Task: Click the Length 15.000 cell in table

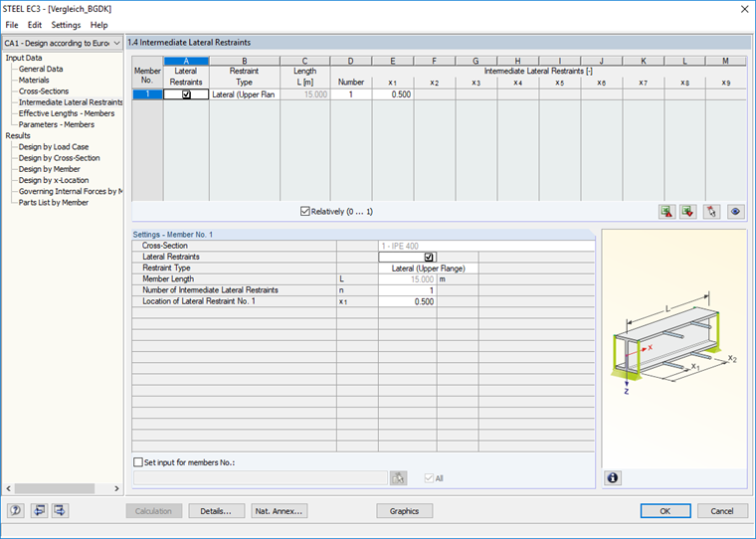Action: (x=304, y=94)
